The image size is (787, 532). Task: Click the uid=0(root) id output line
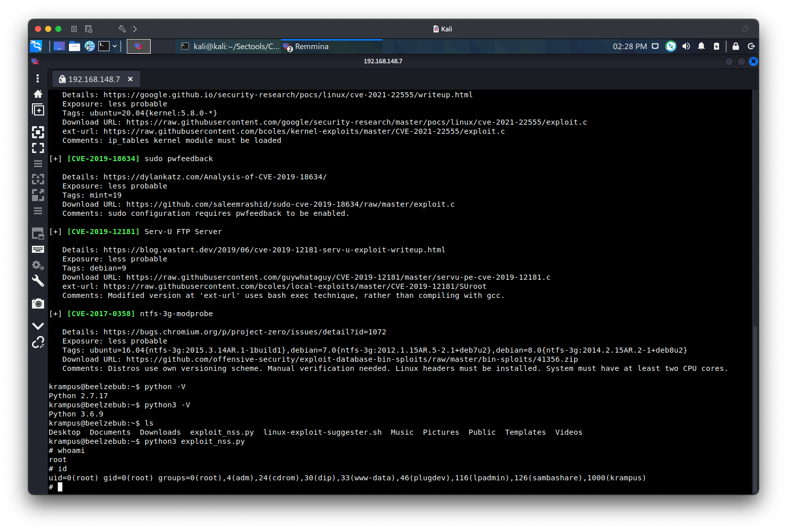coord(347,478)
